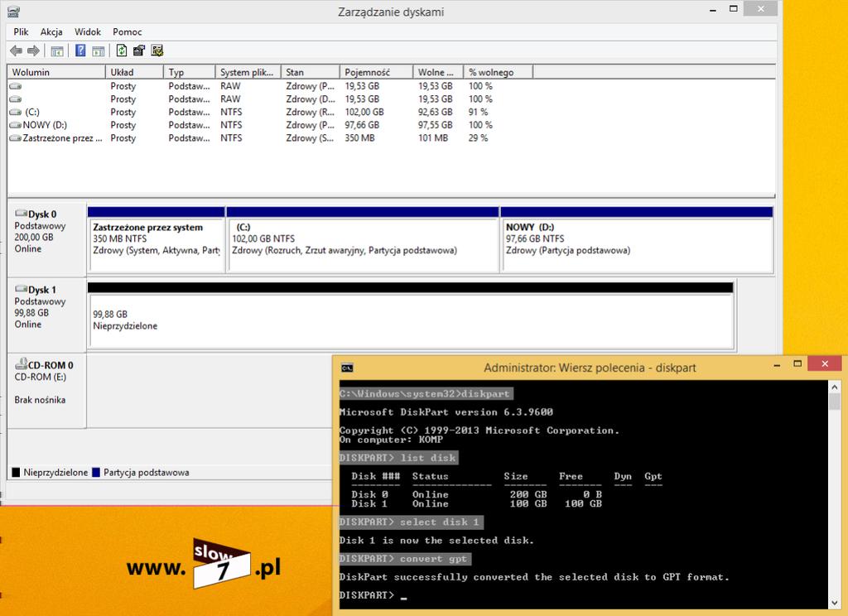Click the 'convert gpt' command line

pos(405,559)
